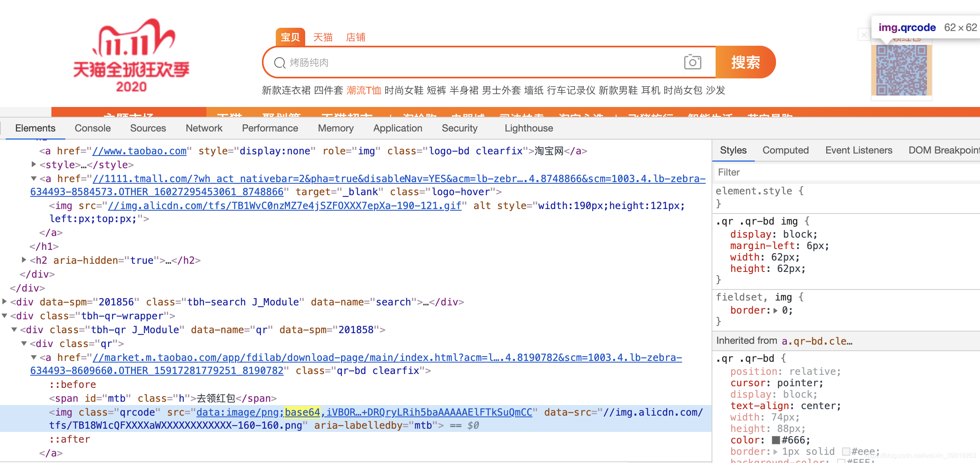Open the Application DevTools tab

[398, 128]
